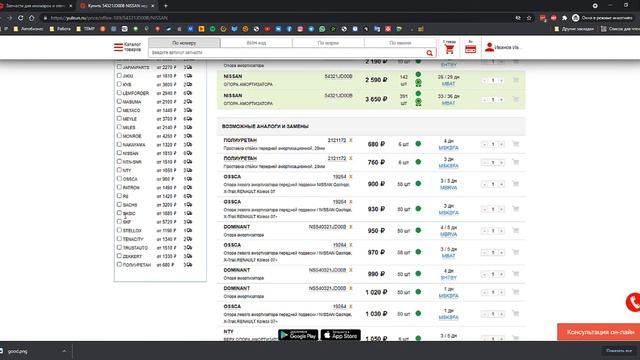Image resolution: width=640 pixels, height=360 pixels.
Task: Open the Консультация он-лайн chat button
Action: [x=599, y=332]
